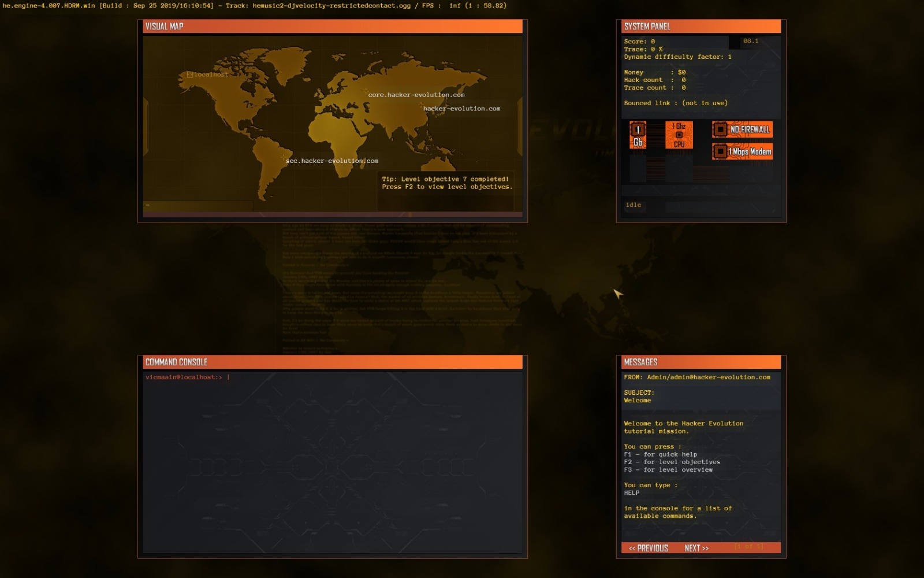The height and width of the screenshot is (578, 924).
Task: Click the progress bar below the visual map
Action: tap(199, 205)
